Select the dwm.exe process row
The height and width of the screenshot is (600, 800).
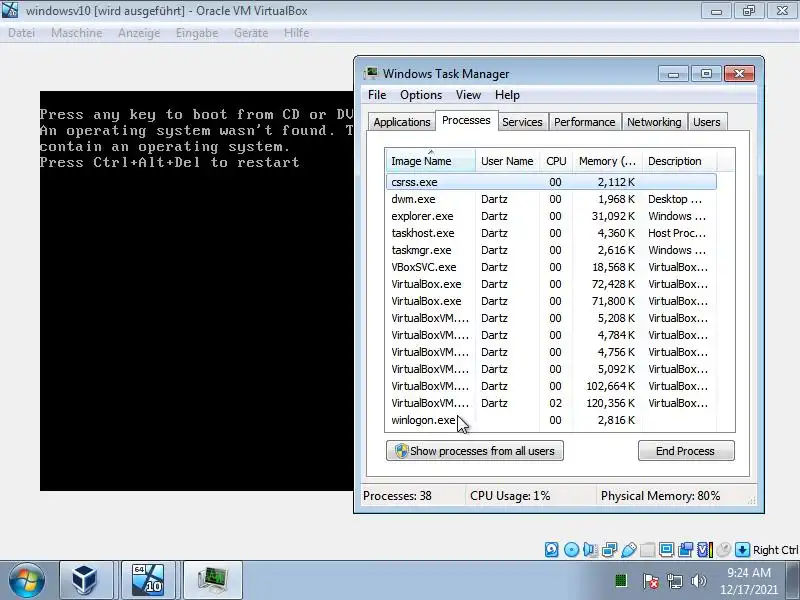tap(551, 199)
